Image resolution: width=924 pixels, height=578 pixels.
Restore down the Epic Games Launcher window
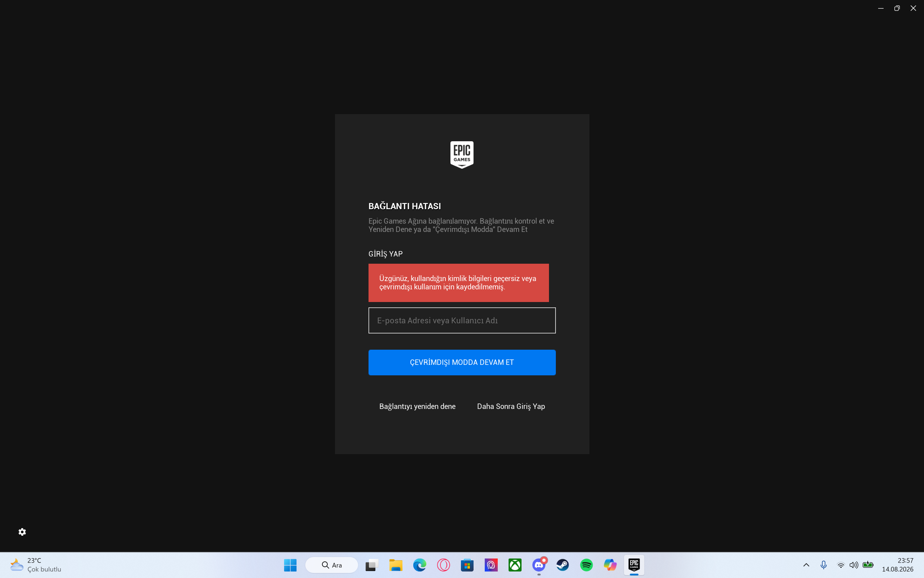pos(897,8)
